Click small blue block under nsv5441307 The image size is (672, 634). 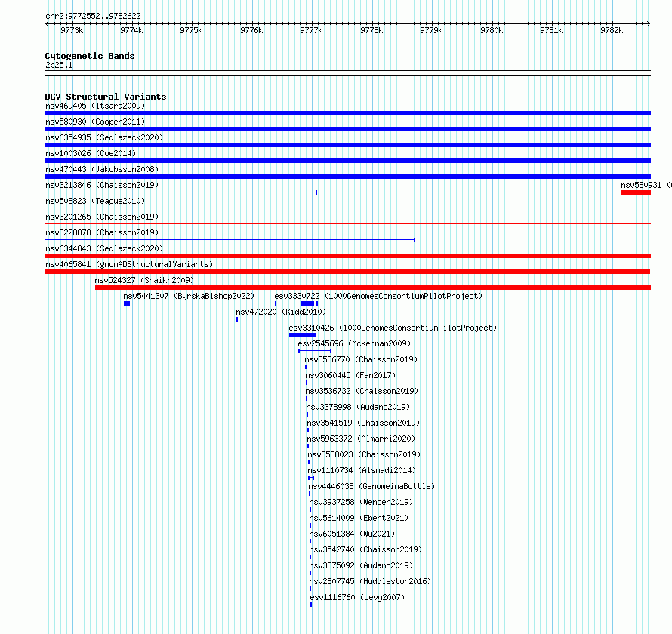point(127,303)
